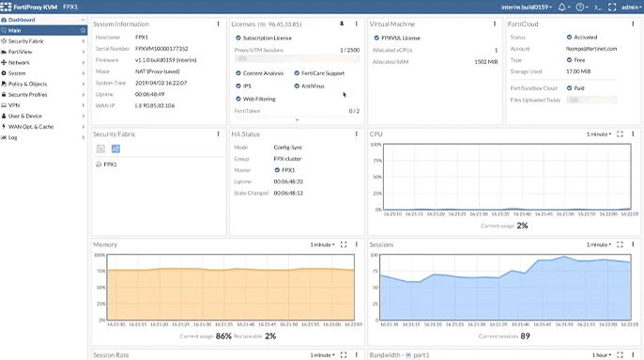Image resolution: width=644 pixels, height=360 pixels.
Task: Pin the Licenses widget
Action: tap(342, 23)
